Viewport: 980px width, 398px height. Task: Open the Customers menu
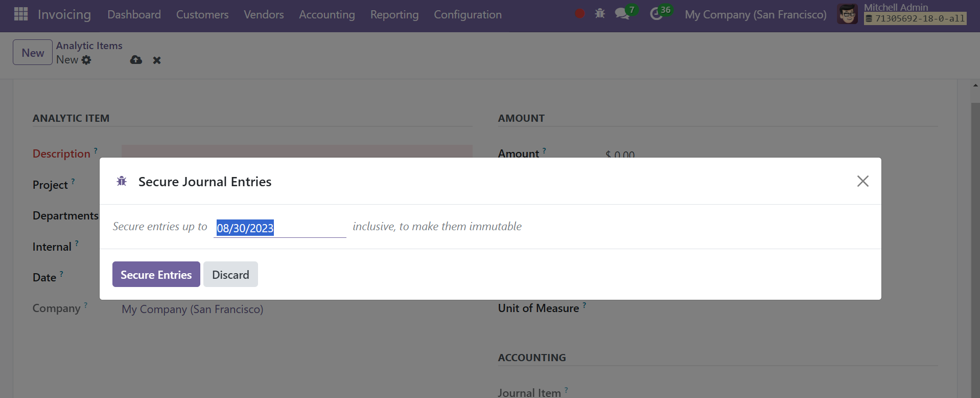click(x=202, y=15)
